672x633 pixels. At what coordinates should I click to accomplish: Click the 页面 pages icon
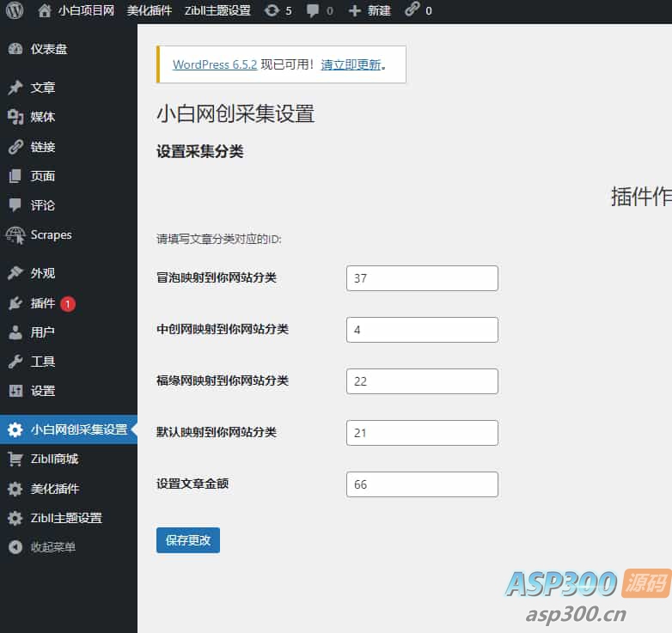tap(15, 176)
